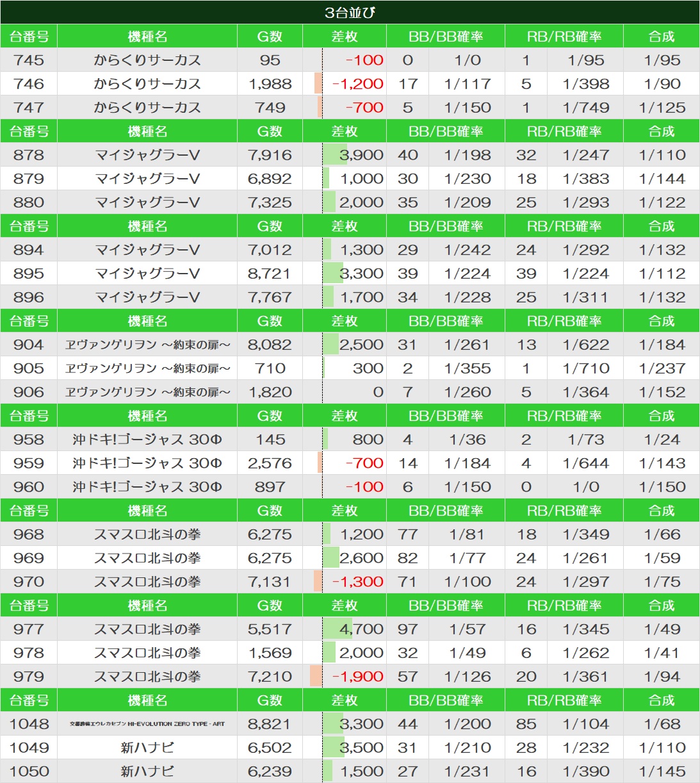The height and width of the screenshot is (783, 700).
Task: Select machine number 880 cell
Action: tap(29, 202)
